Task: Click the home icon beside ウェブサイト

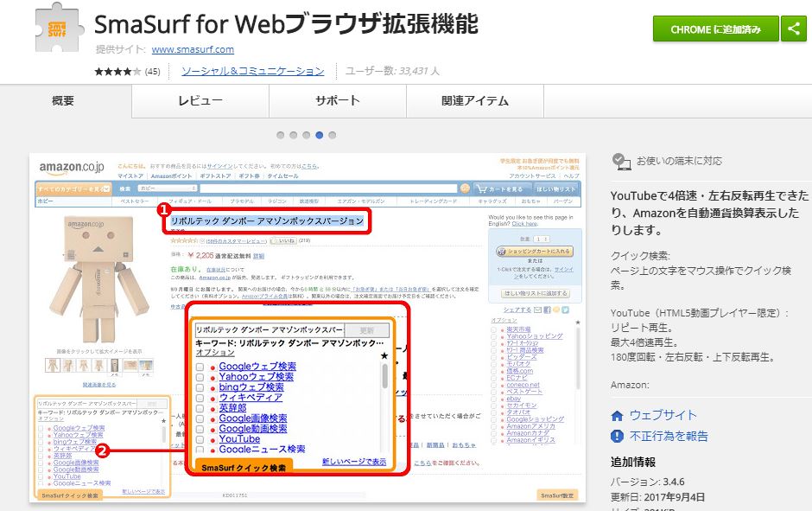Action: point(617,416)
